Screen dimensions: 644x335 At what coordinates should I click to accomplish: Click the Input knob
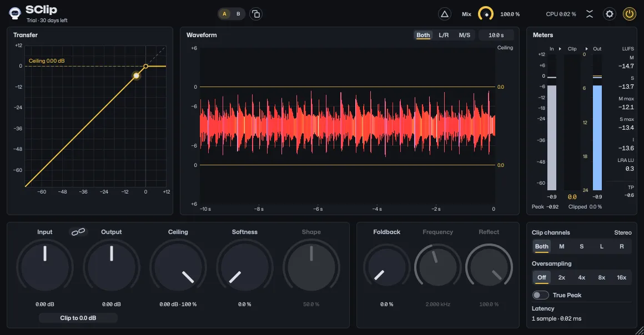pyautogui.click(x=45, y=267)
